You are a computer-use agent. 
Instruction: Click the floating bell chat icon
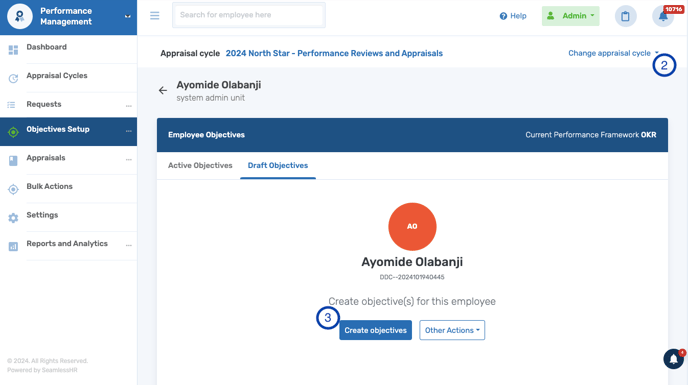(674, 359)
